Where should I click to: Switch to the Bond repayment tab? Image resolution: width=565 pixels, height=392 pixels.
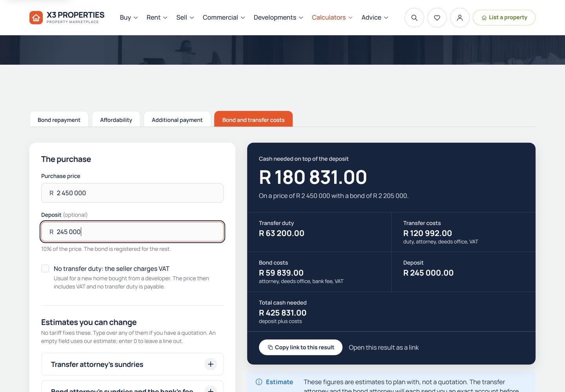click(59, 120)
